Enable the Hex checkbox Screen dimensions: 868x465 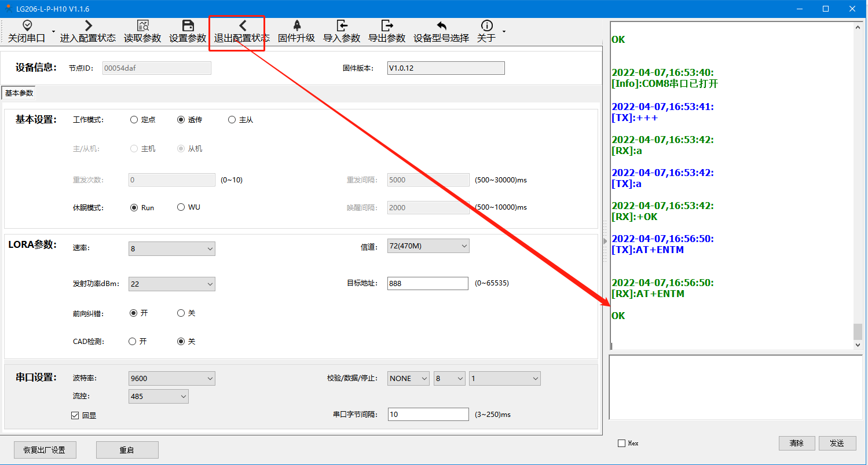click(622, 444)
